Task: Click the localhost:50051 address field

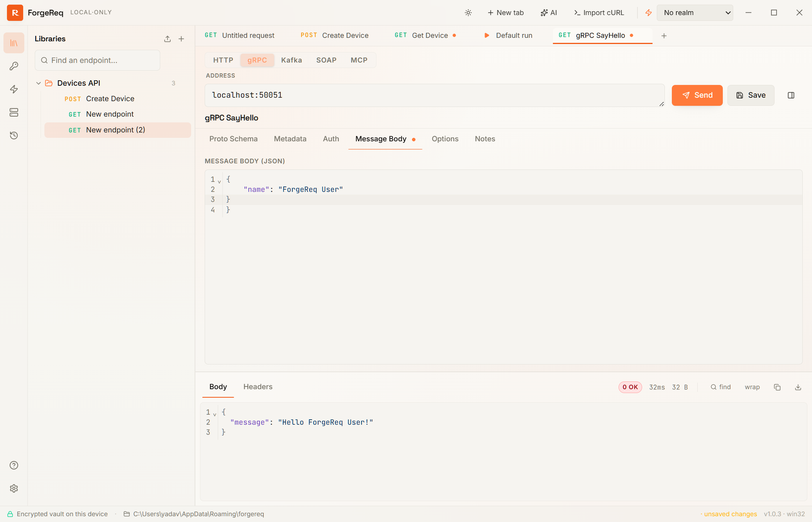Action: click(435, 95)
